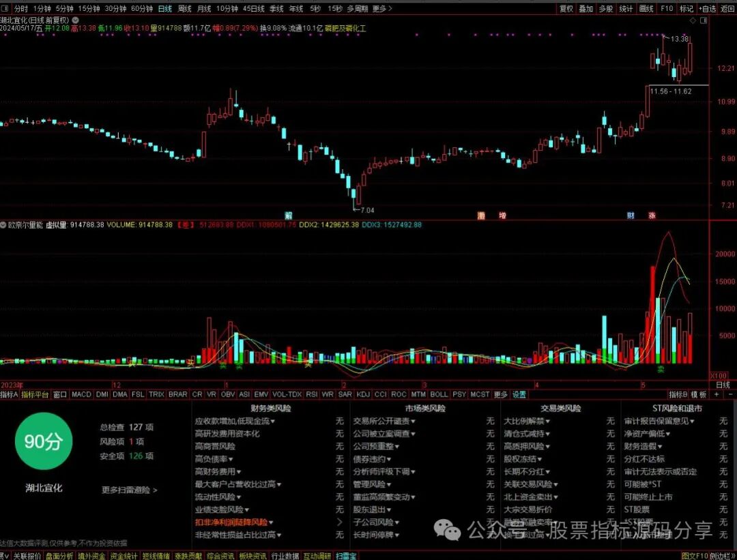Click the 窗口 button in indicator bar
The height and width of the screenshot is (560, 737).
(x=60, y=395)
